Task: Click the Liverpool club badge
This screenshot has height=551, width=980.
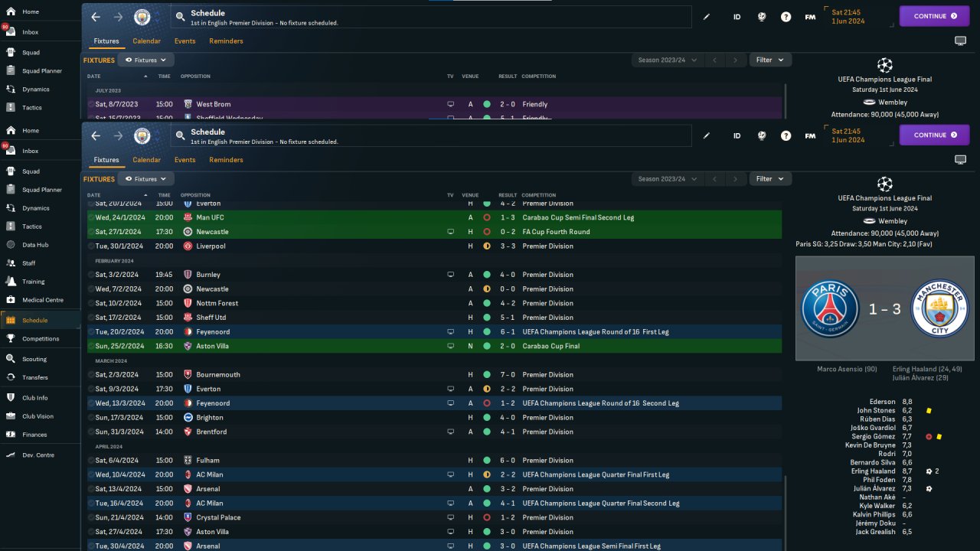Action: pyautogui.click(x=188, y=246)
